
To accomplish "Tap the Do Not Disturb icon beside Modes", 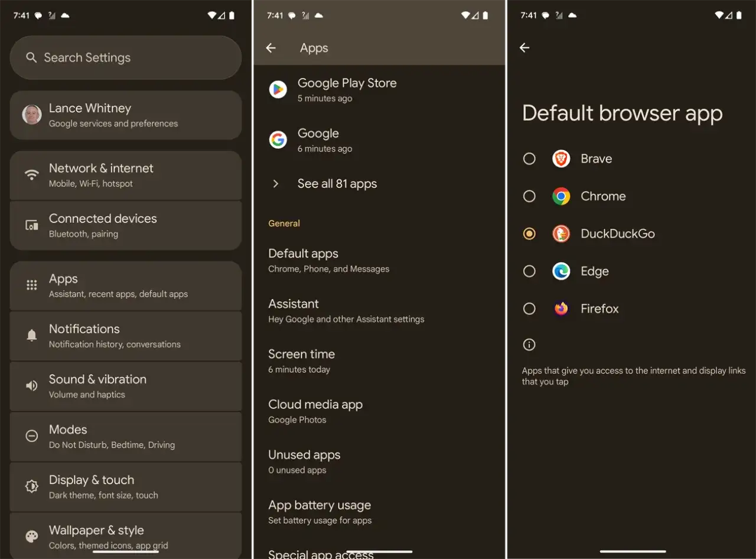I will coord(31,436).
